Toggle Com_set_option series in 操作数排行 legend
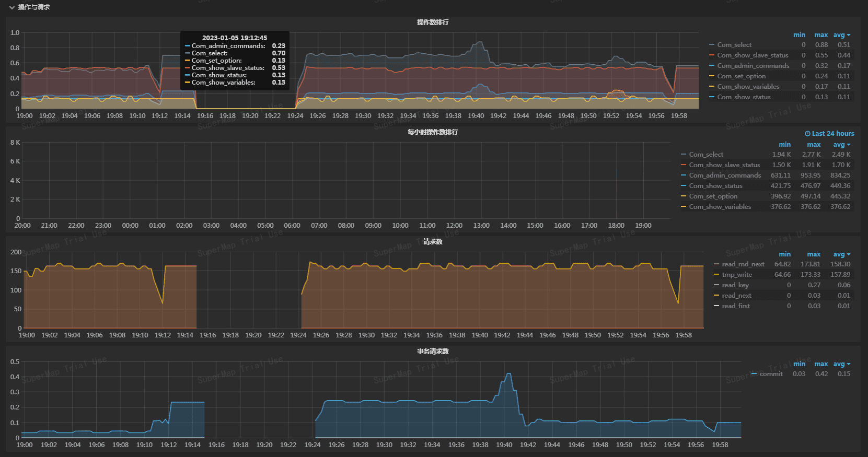This screenshot has height=457, width=868. tap(741, 76)
